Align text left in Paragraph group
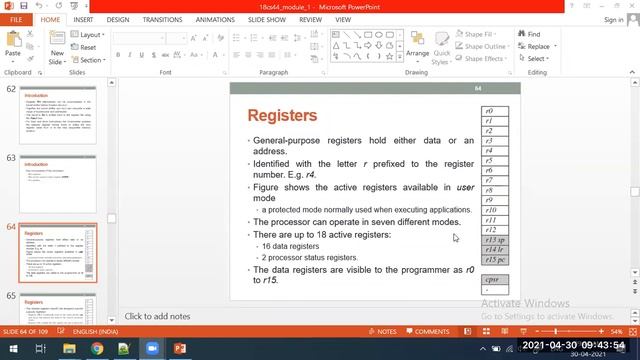This screenshot has width=640, height=360. tap(236, 55)
